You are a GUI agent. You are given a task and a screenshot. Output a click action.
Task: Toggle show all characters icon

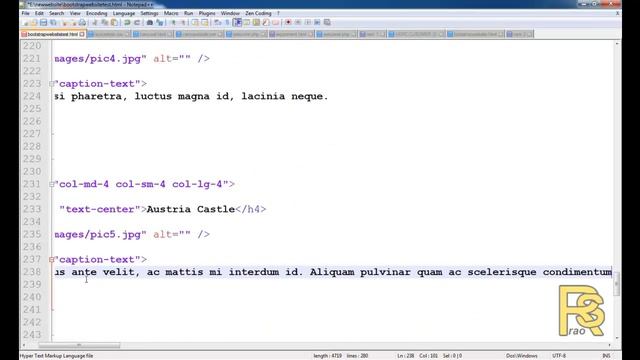227,22
